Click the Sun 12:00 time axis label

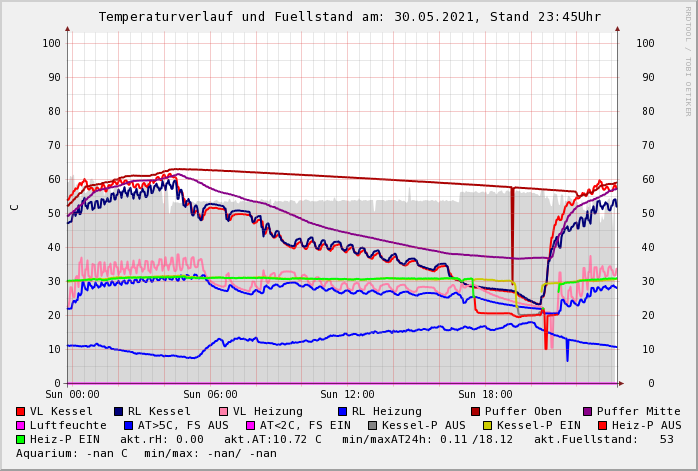coord(347,394)
